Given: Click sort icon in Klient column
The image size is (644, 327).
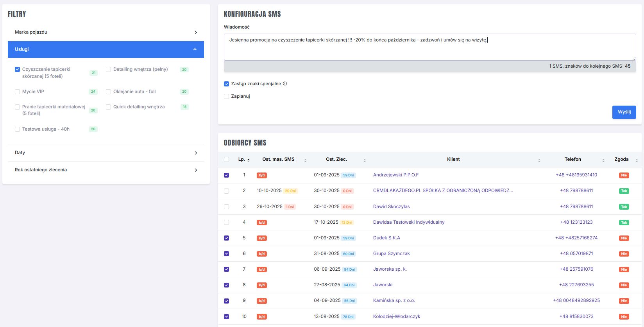Looking at the screenshot, I should 539,160.
